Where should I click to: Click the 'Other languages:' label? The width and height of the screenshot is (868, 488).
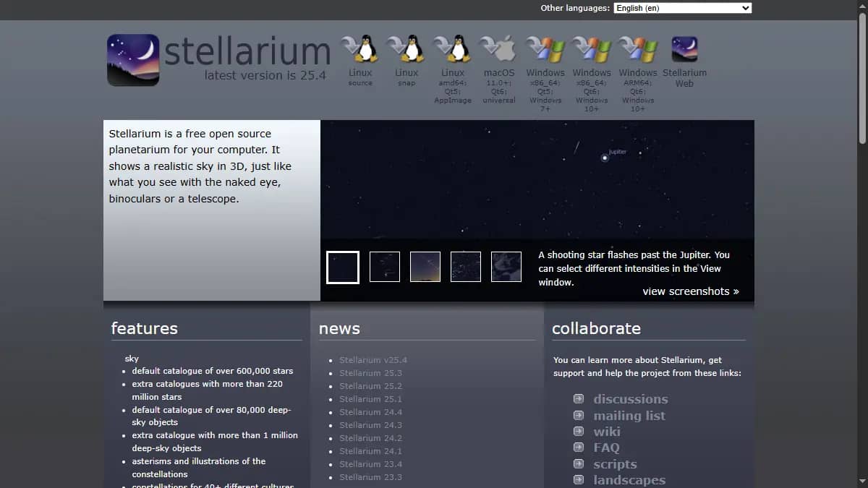[x=575, y=8]
